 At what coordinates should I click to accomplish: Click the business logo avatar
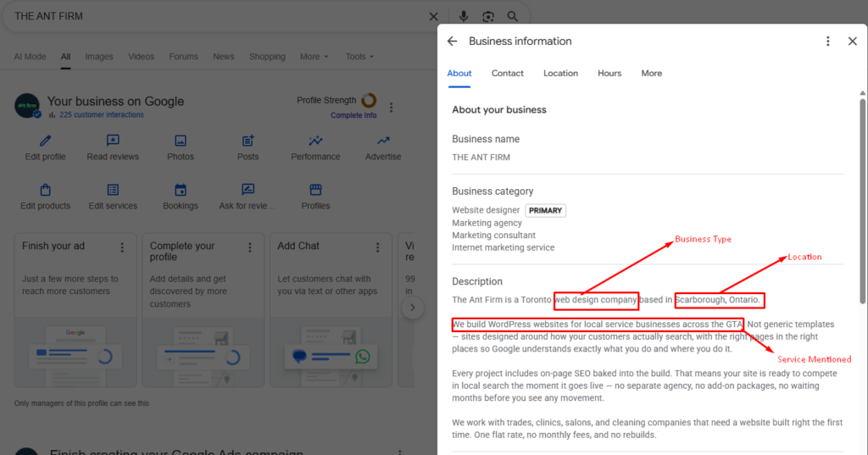27,106
